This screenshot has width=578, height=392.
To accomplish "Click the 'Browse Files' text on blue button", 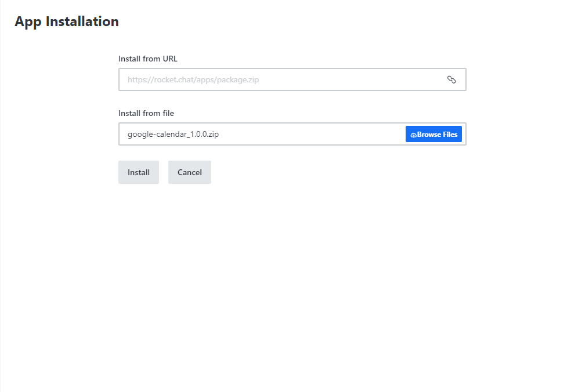I will [437, 135].
